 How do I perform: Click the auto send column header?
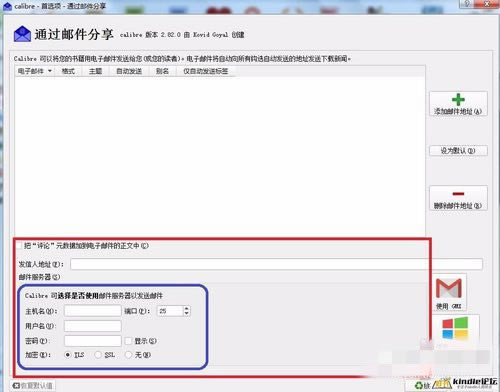point(129,71)
